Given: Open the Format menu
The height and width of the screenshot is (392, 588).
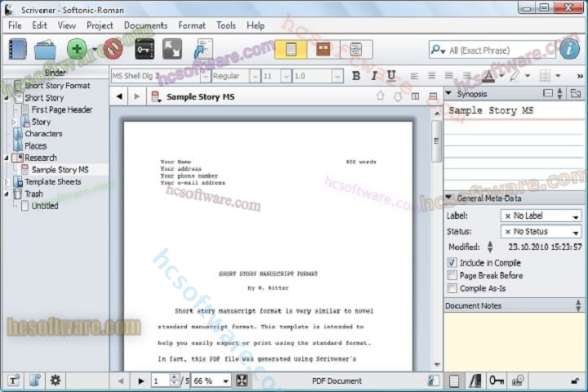Looking at the screenshot, I should pos(192,25).
